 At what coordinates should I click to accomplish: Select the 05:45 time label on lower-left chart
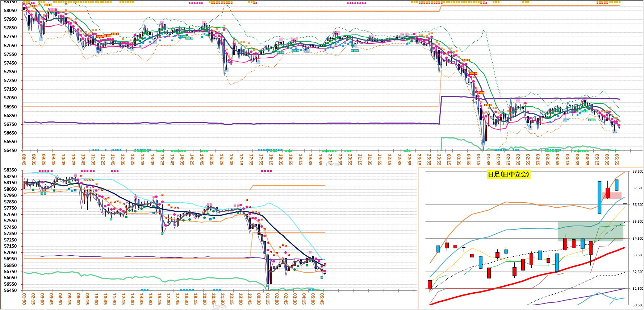pos(322,299)
